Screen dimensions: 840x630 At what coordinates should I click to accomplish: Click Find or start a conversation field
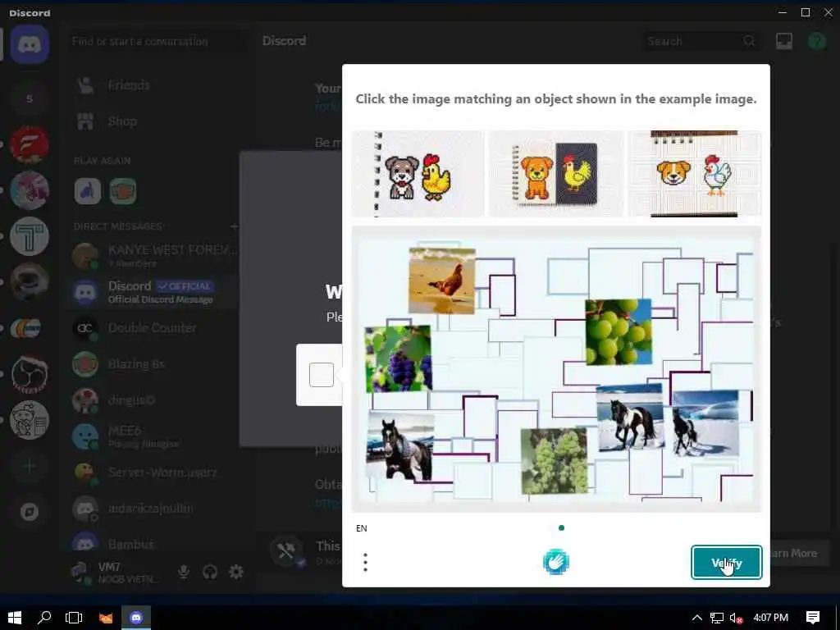pos(157,41)
